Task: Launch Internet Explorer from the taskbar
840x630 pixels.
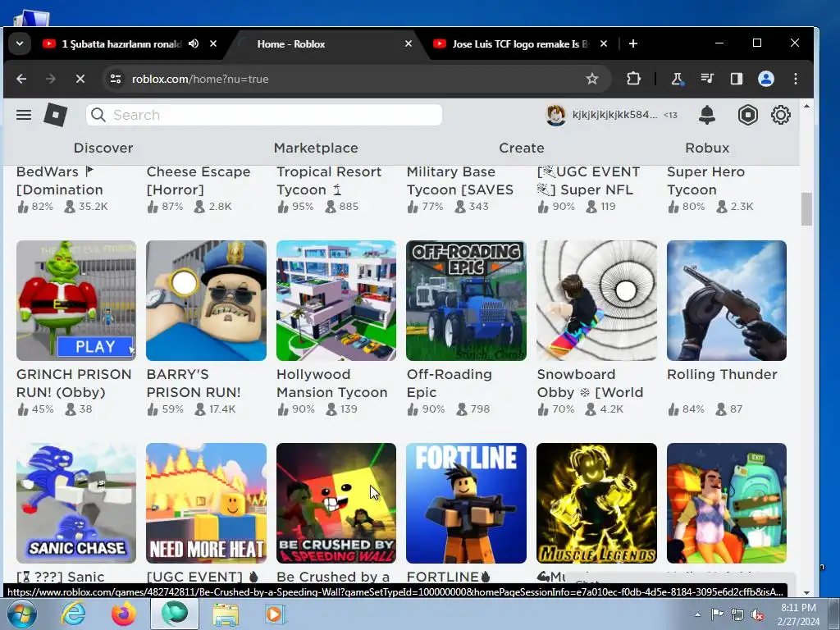Action: tap(72, 614)
